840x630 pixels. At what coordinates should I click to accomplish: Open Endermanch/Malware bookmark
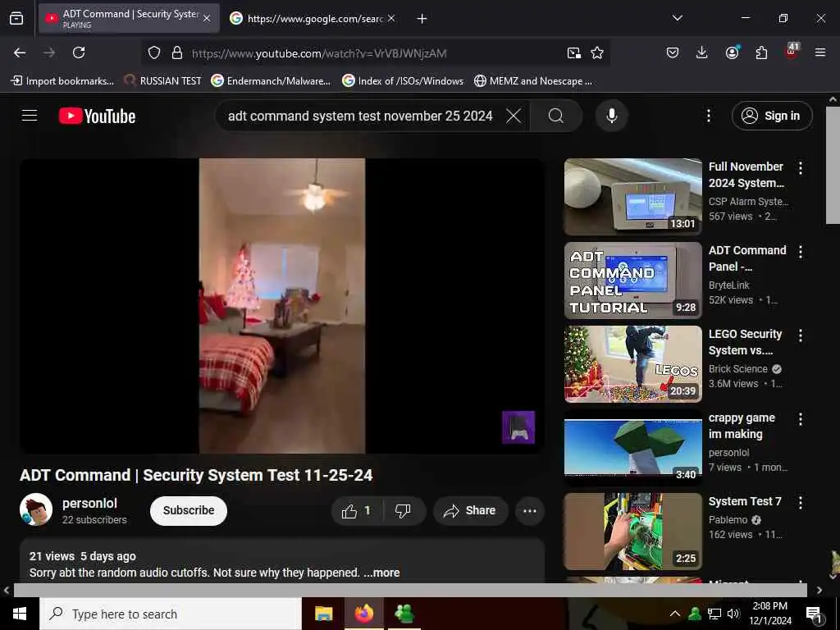coord(271,81)
